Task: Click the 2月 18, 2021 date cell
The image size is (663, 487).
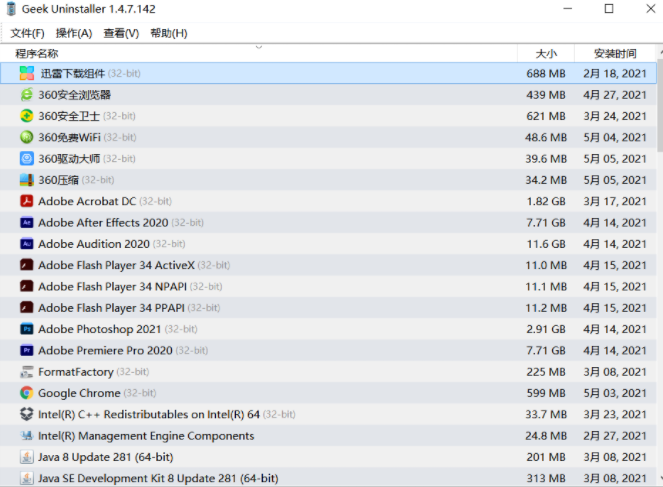Action: click(615, 74)
